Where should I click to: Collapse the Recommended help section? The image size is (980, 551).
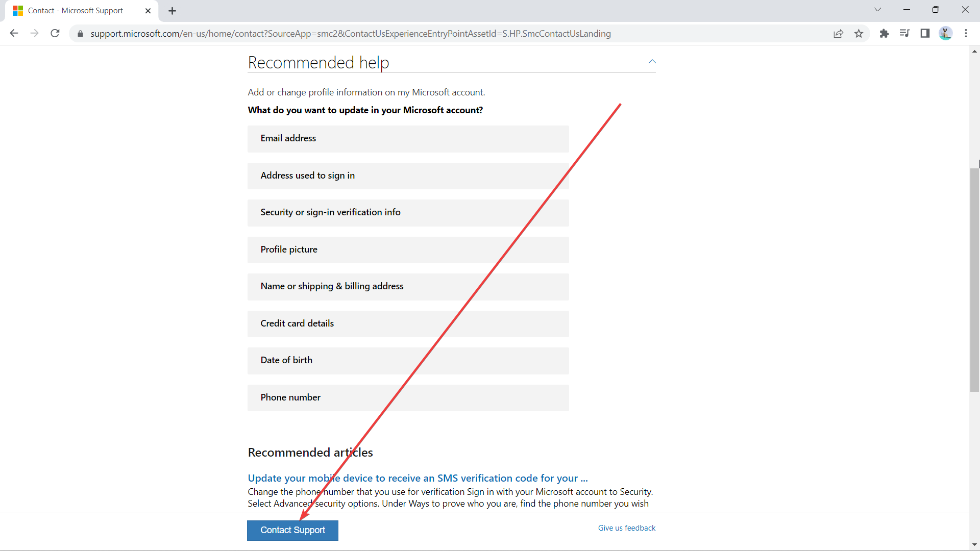652,62
